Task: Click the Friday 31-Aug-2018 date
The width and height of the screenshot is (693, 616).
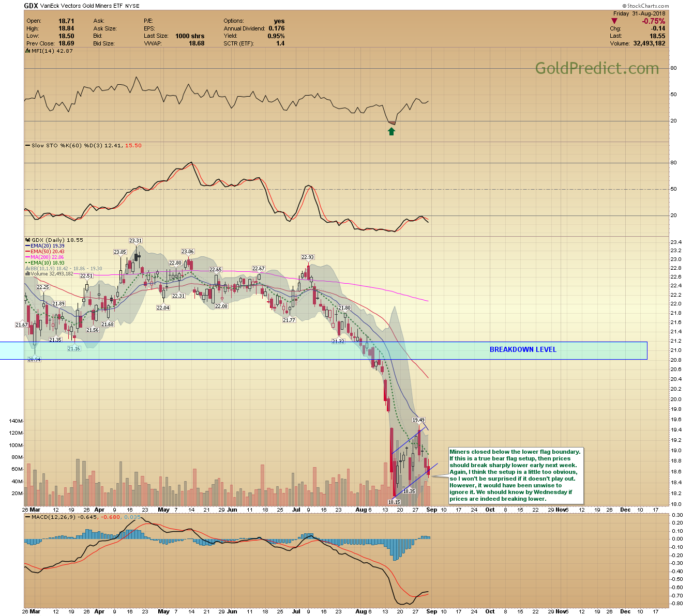Action: pos(639,14)
